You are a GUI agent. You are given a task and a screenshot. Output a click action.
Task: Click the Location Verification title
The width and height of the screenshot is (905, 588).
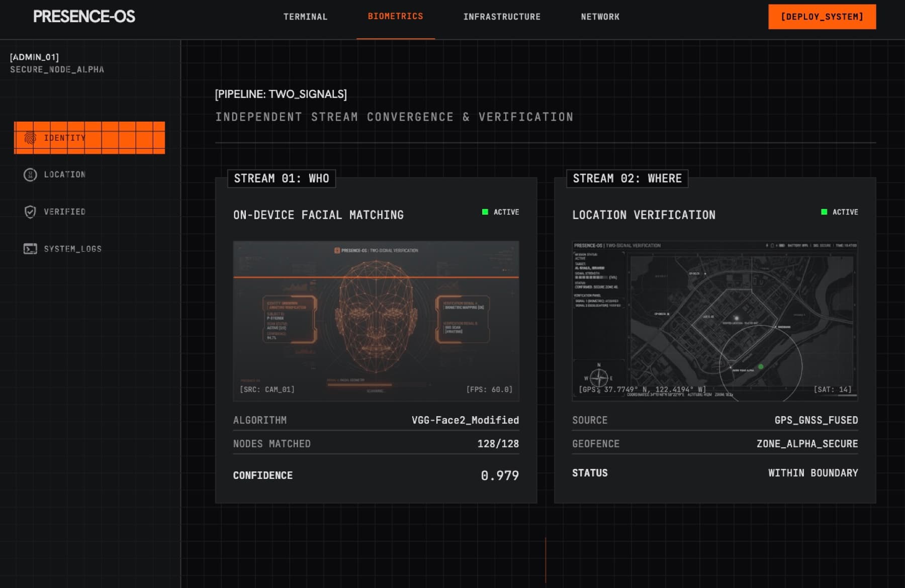tap(644, 215)
